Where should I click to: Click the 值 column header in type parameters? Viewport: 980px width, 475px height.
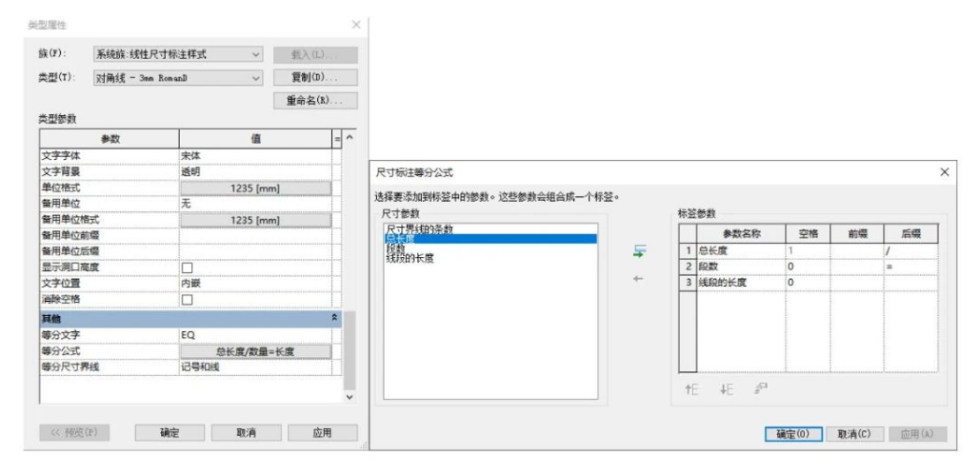coord(255,139)
